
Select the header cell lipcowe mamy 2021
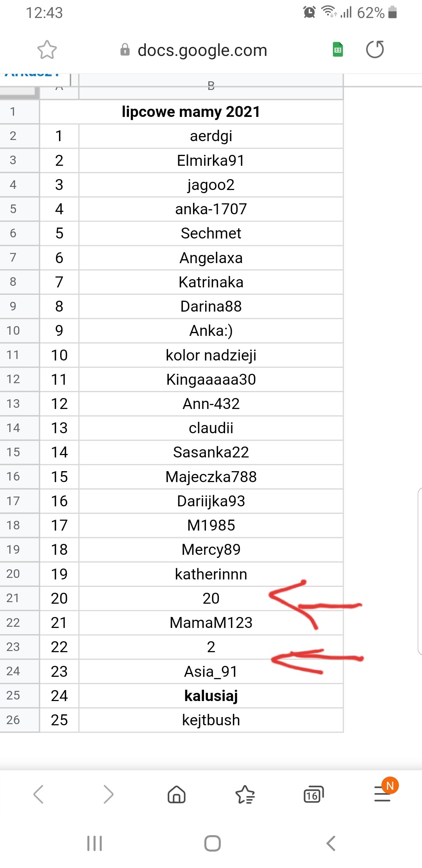click(x=191, y=112)
